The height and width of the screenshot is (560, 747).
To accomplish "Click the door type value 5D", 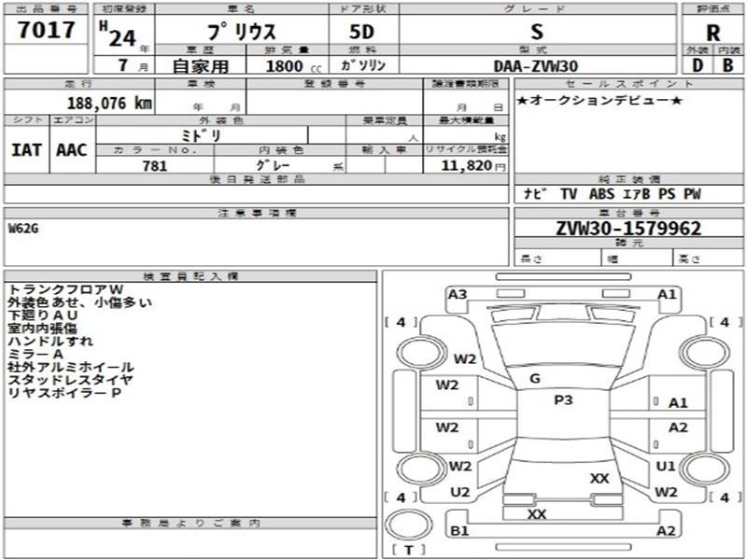I will click(362, 32).
